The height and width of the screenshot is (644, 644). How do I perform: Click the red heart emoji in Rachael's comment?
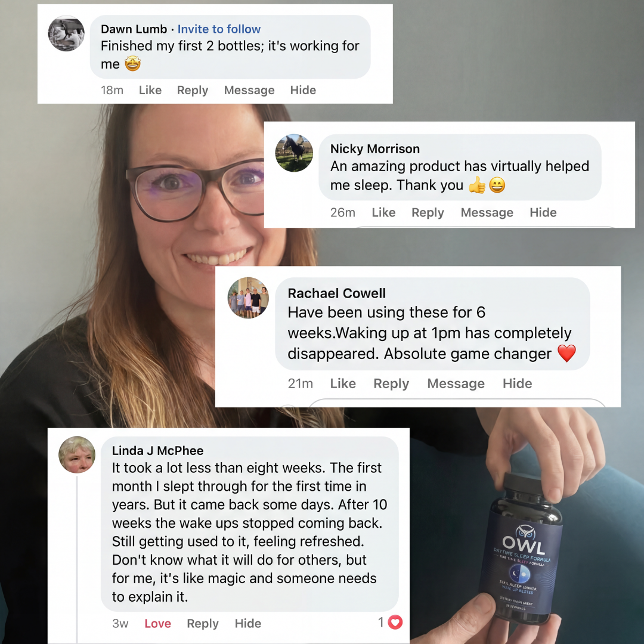coord(567,353)
